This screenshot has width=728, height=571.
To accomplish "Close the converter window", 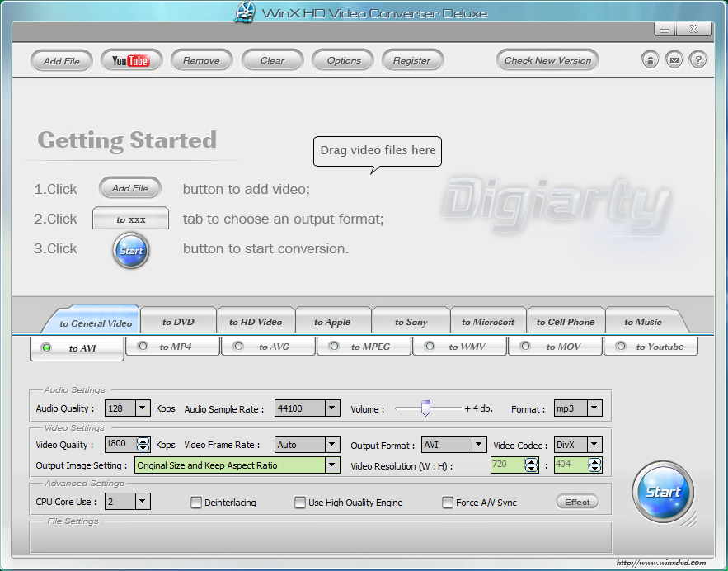I will [693, 29].
